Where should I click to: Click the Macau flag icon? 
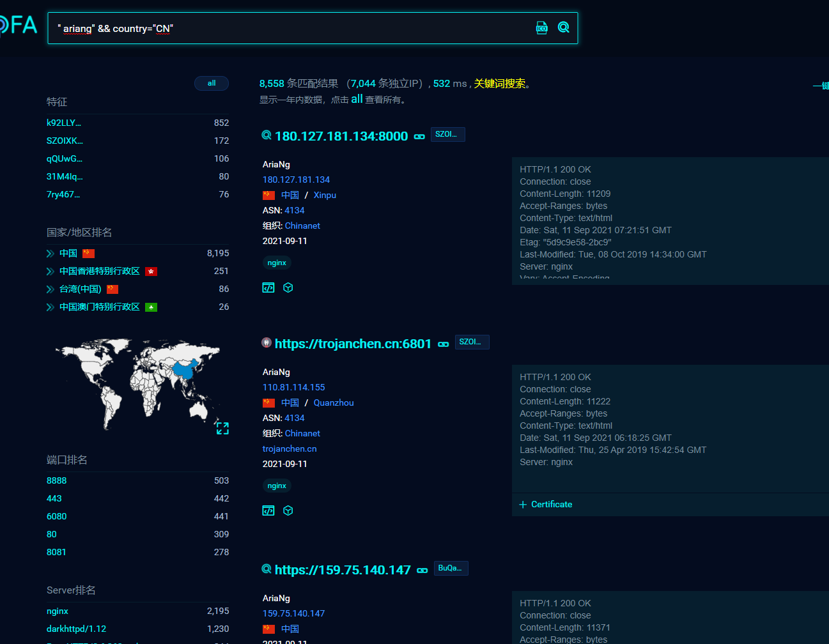(151, 307)
